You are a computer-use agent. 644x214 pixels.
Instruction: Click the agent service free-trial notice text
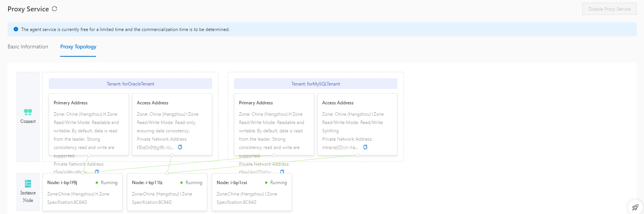coord(125,29)
